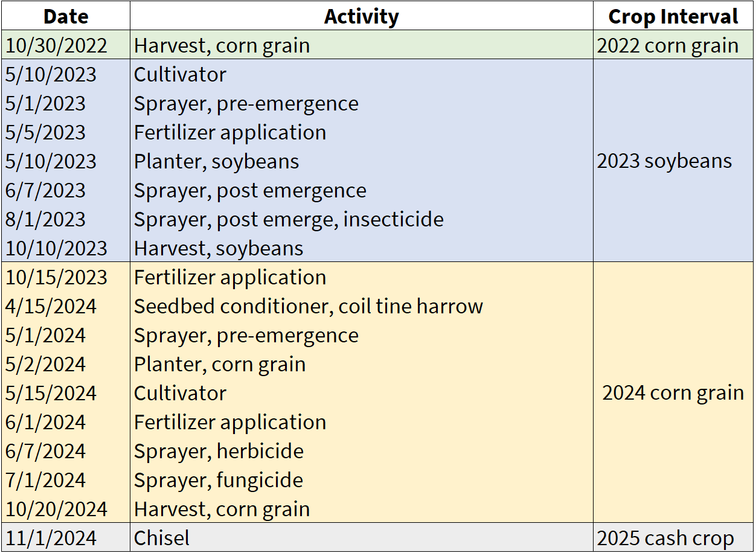
Task: Click the 4/15/2024 date cell
Action: [x=51, y=306]
